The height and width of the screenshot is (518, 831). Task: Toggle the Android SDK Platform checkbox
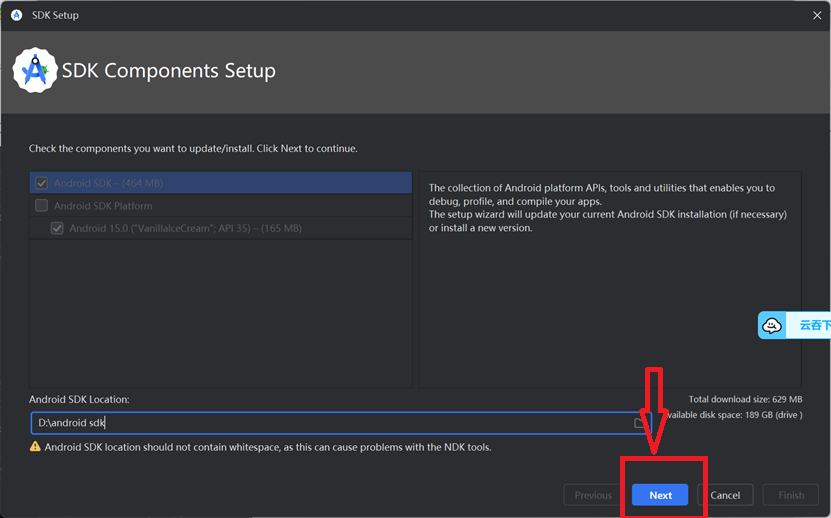[x=41, y=206]
